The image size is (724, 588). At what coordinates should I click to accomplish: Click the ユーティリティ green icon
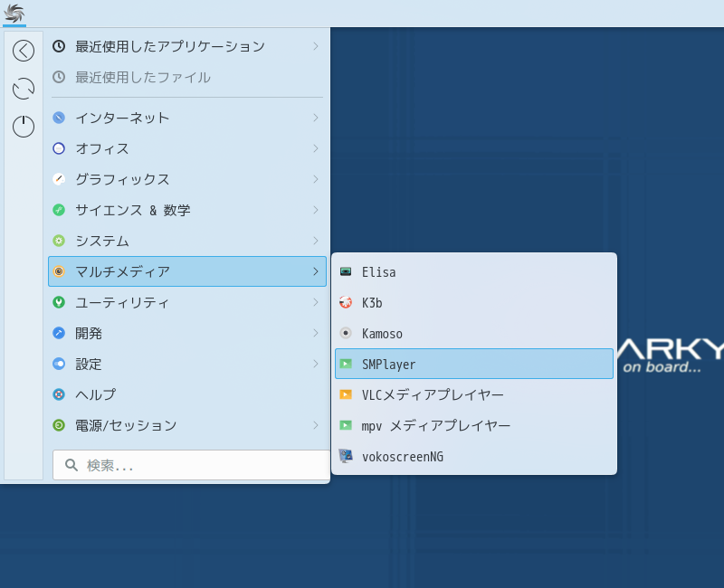point(59,302)
